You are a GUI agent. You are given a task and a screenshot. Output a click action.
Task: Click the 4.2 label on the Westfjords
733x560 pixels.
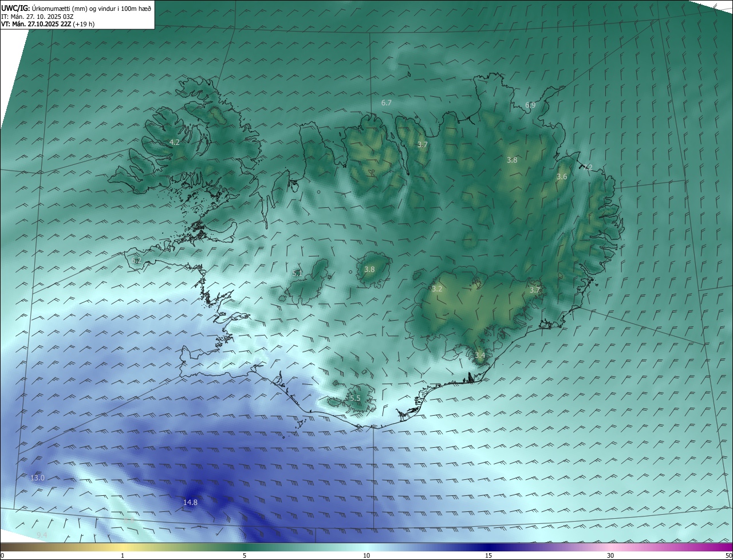pyautogui.click(x=175, y=142)
